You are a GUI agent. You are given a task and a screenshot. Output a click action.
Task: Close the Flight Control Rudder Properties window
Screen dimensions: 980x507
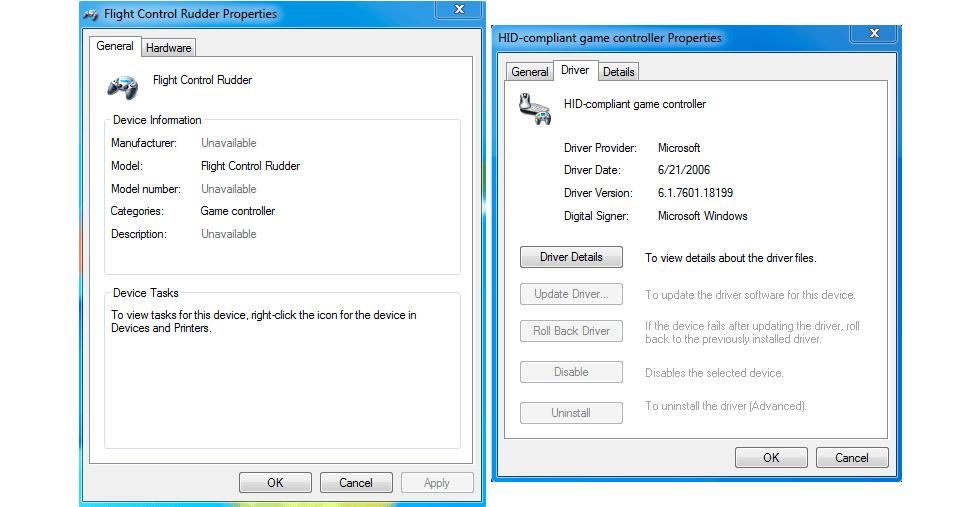tap(459, 9)
